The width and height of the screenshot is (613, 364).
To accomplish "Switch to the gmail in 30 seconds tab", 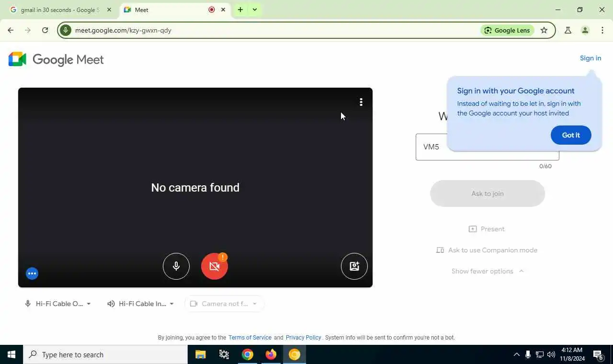I will [x=60, y=10].
